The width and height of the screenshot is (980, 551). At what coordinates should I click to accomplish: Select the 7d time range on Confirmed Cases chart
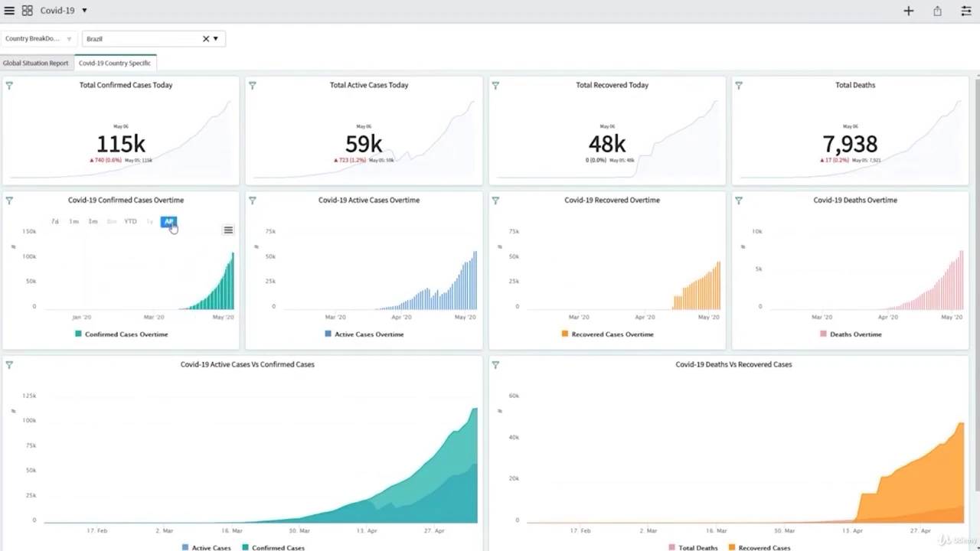coord(54,221)
